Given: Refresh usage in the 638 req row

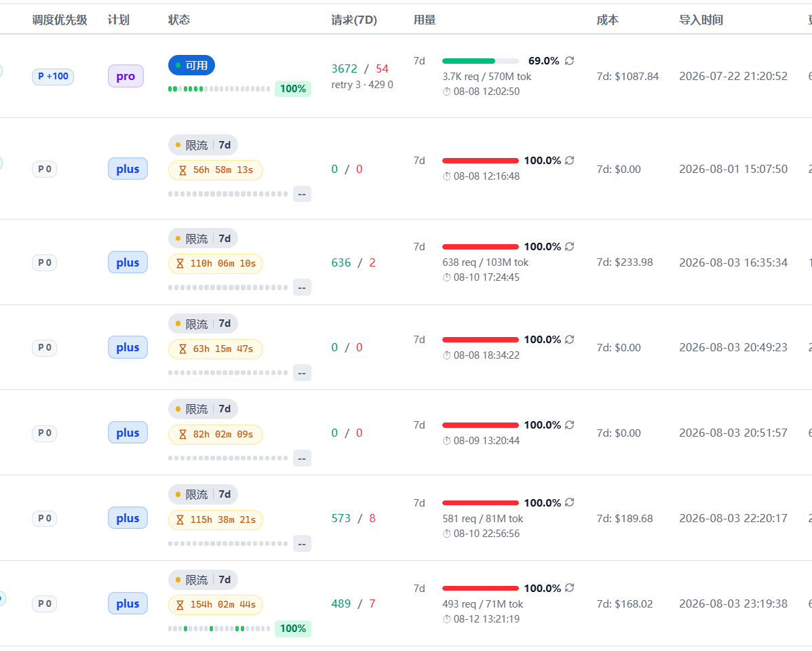Looking at the screenshot, I should (x=570, y=246).
